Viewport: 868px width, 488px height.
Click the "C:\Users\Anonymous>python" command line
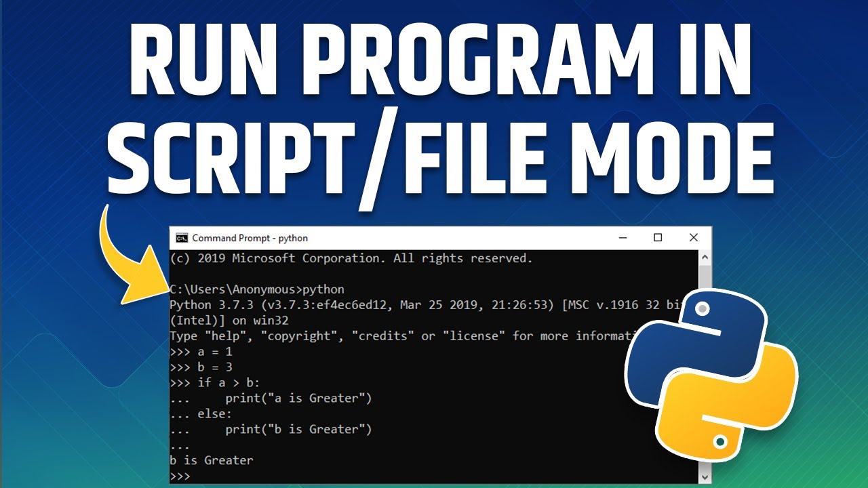(257, 289)
